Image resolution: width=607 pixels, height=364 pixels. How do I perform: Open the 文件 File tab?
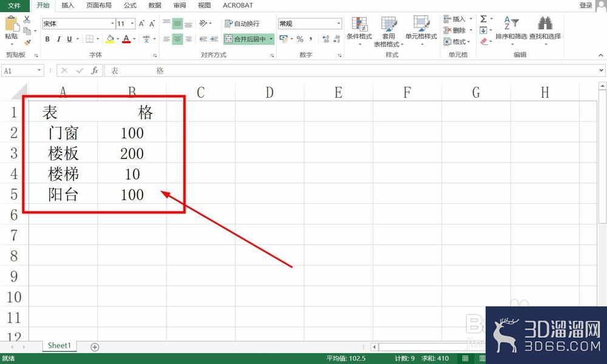(x=15, y=5)
